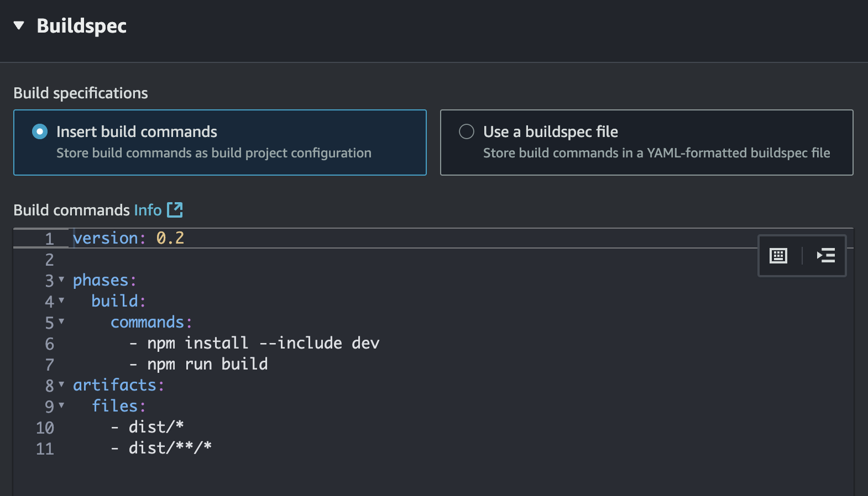Screen dimensions: 868x496
Task: Fold the commands block on line 5
Action: tap(61, 321)
